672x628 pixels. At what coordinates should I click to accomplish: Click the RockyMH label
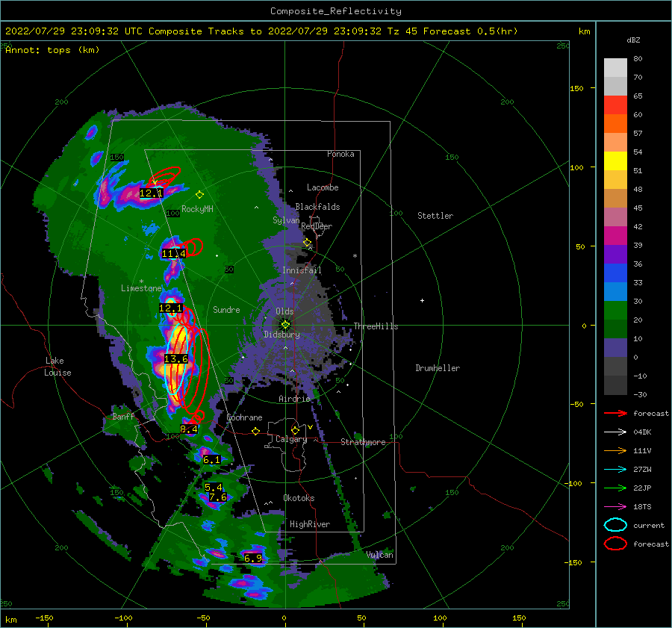197,209
